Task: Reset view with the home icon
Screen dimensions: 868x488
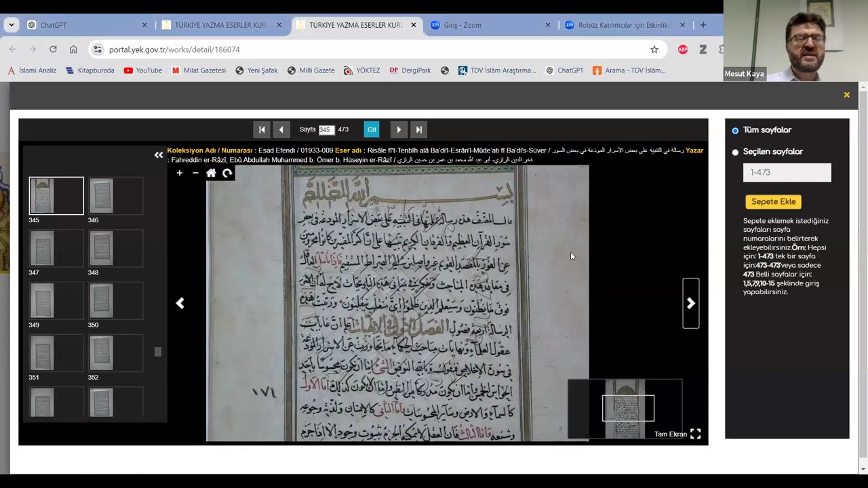Action: [211, 173]
